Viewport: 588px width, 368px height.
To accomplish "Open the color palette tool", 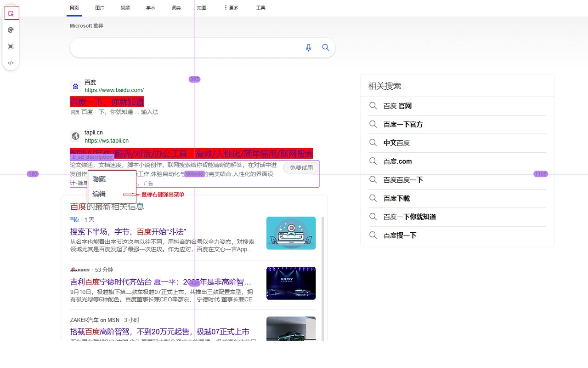I will (11, 30).
